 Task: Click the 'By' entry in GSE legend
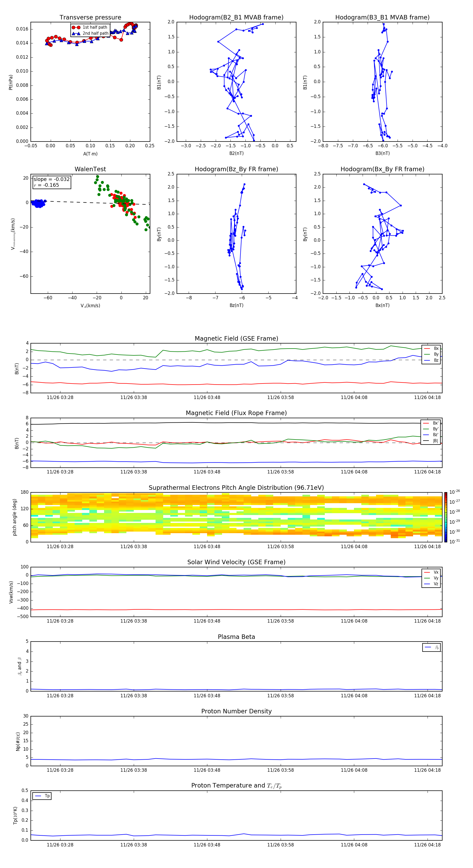pos(431,355)
